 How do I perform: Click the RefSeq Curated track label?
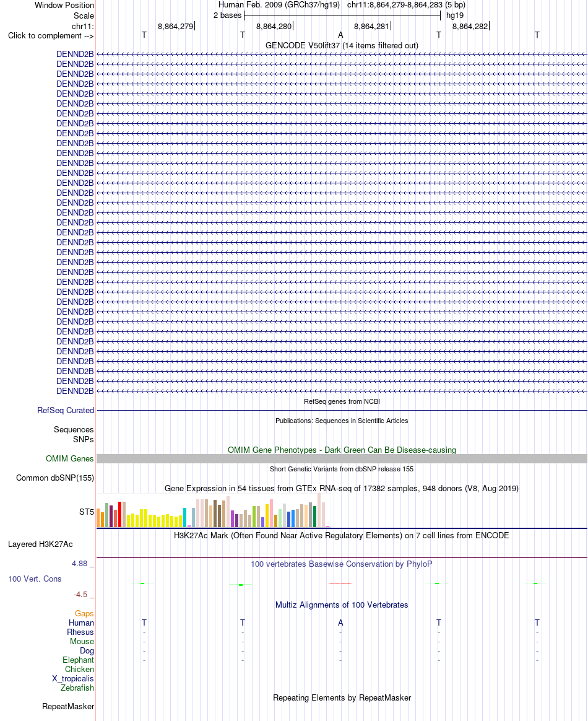point(66,410)
